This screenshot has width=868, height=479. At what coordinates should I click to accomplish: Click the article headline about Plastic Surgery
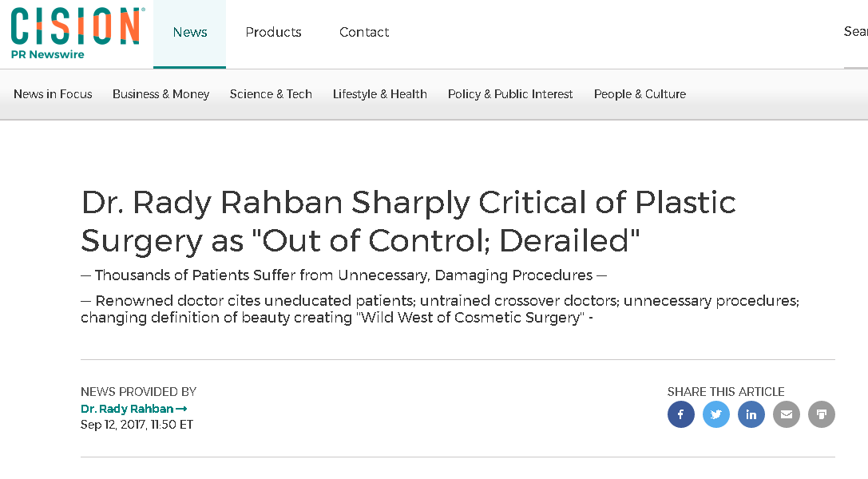click(409, 221)
